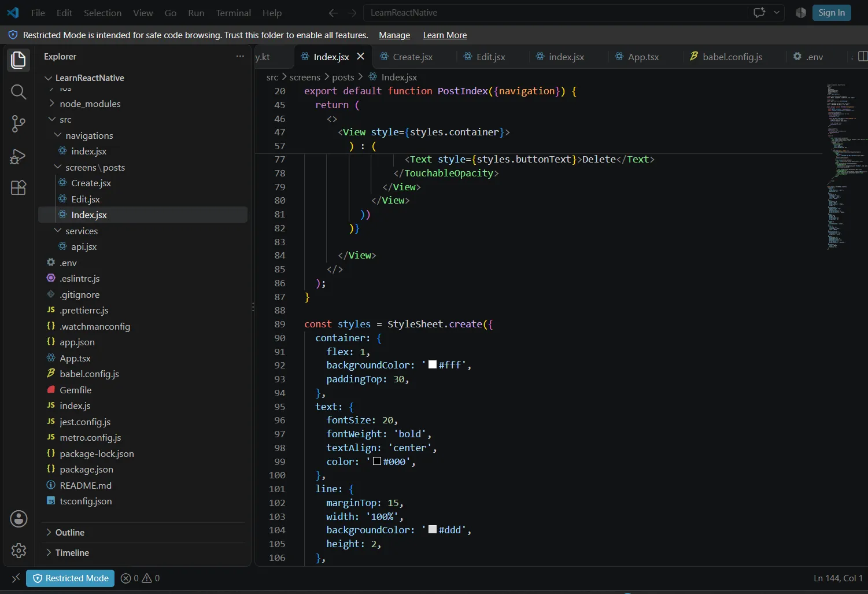
Task: Click the remote window icon in status bar
Action: tap(16, 578)
